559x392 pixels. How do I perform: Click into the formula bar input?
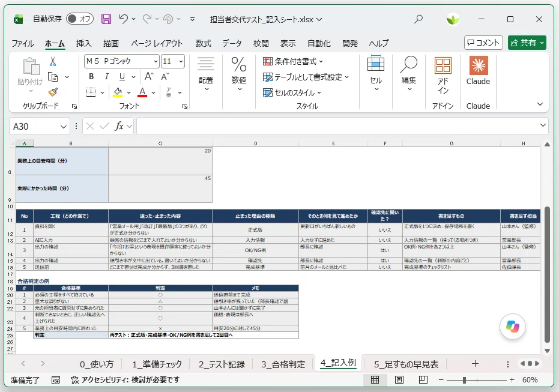(337, 126)
